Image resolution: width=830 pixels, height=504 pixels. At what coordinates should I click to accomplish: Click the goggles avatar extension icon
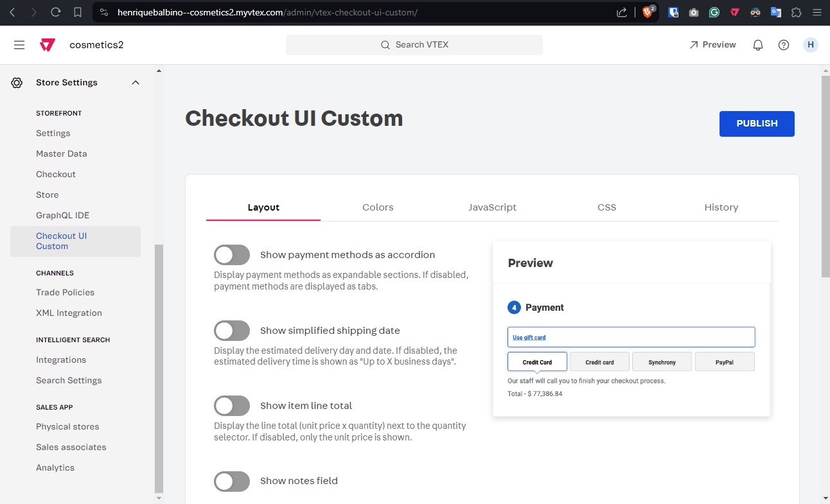tap(755, 12)
